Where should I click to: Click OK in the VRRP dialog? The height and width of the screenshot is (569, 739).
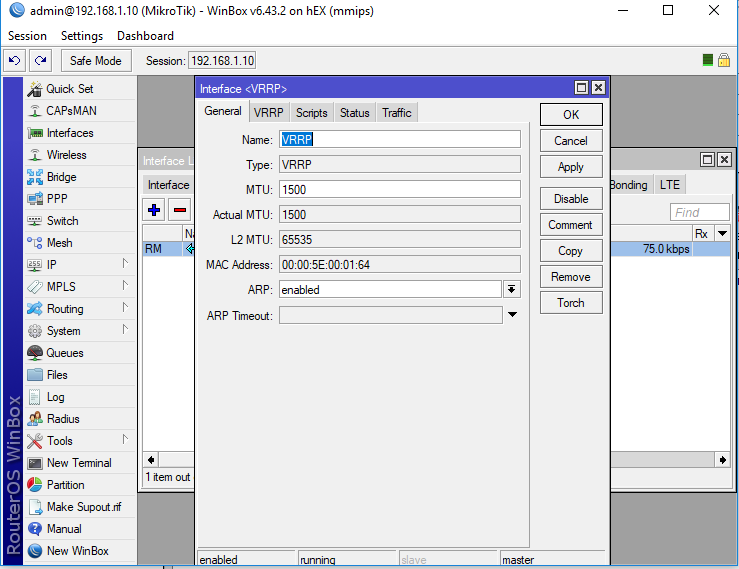[x=571, y=115]
